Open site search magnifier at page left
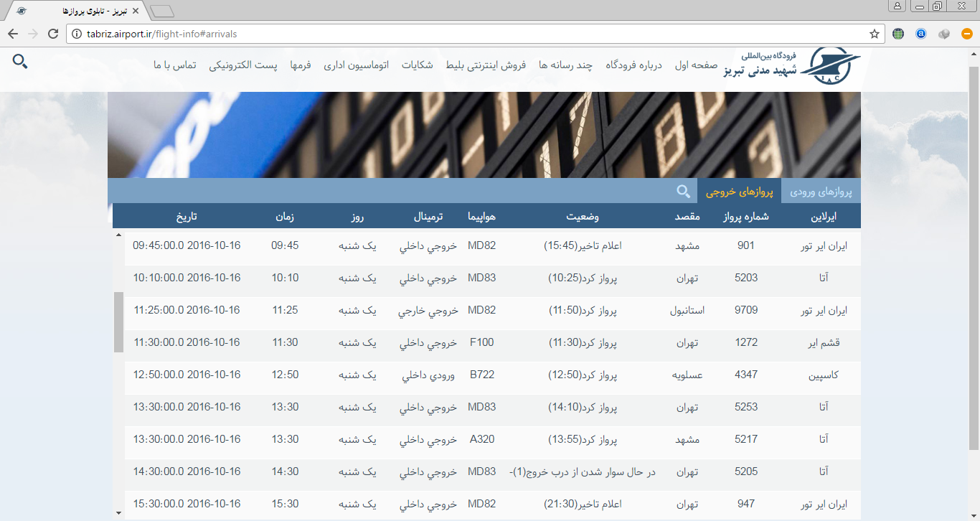 [x=20, y=62]
